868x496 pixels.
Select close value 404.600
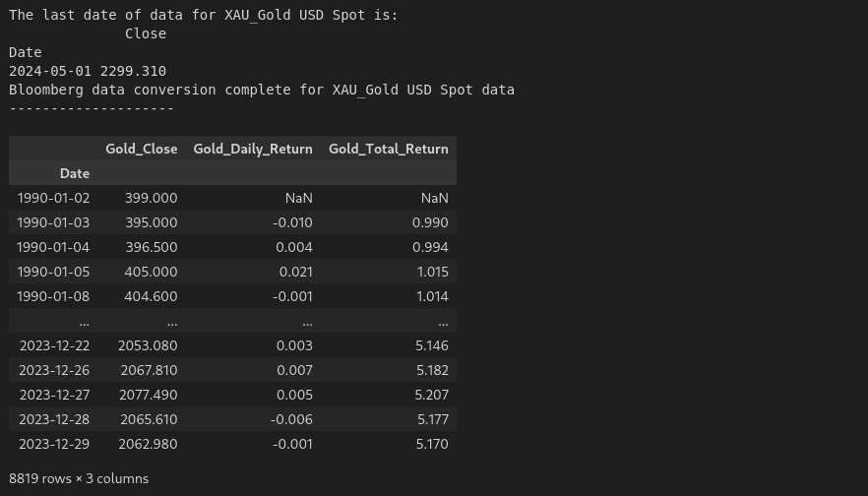[x=152, y=296]
